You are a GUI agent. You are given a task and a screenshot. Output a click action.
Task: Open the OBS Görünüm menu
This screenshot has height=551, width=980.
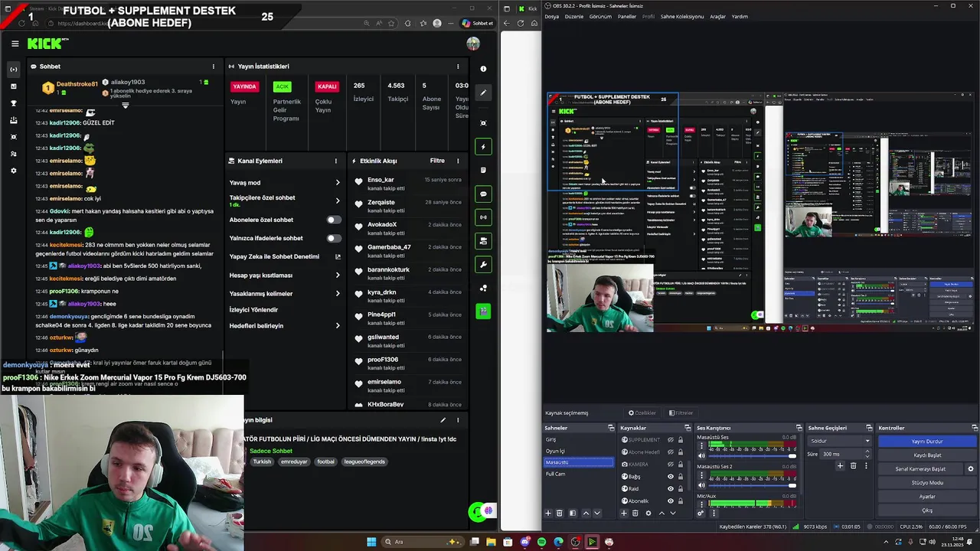coord(600,17)
